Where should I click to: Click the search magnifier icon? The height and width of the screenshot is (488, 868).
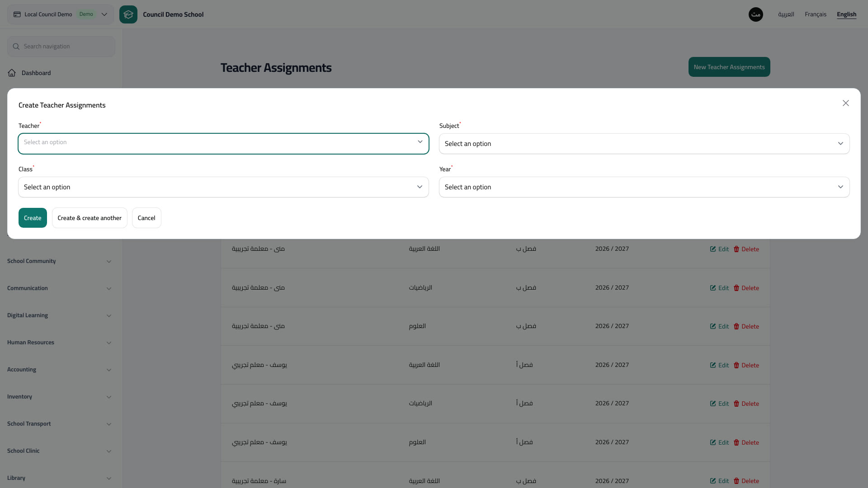[x=16, y=47]
